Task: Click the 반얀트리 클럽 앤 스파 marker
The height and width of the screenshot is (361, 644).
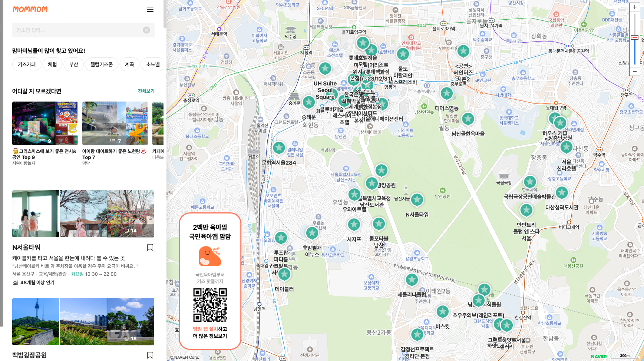Action: pyautogui.click(x=526, y=211)
